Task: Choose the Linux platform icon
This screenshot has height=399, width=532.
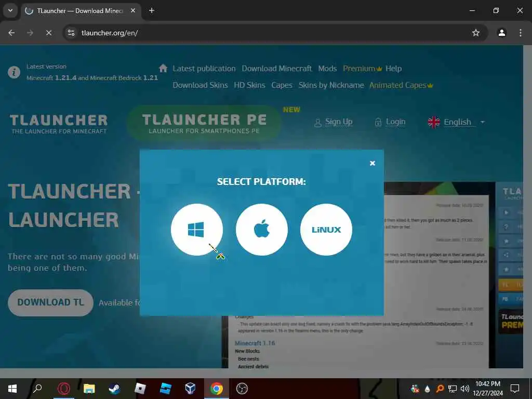Action: click(x=326, y=230)
